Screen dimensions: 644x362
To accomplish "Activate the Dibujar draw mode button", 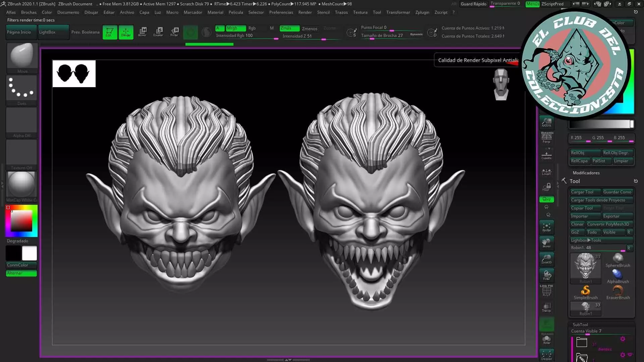I will pos(126,32).
